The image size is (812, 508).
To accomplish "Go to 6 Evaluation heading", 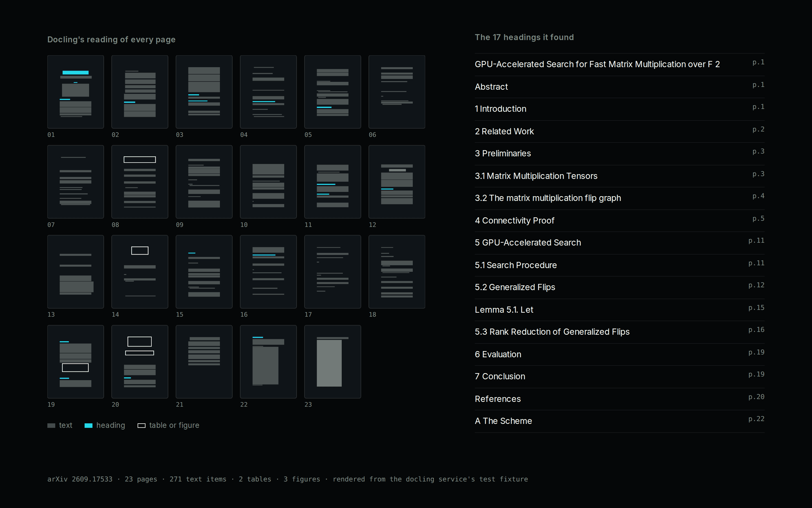I will [x=619, y=354].
